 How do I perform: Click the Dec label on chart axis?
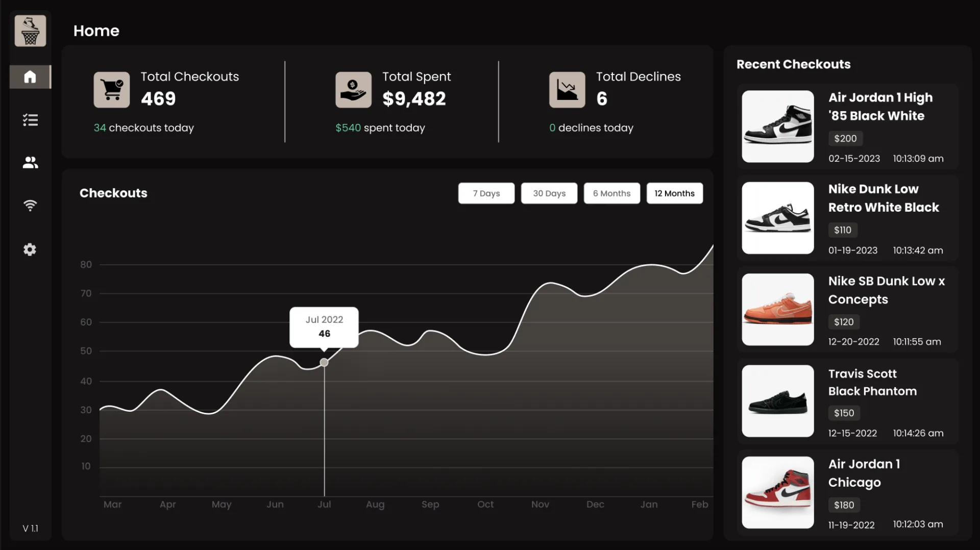(x=595, y=505)
